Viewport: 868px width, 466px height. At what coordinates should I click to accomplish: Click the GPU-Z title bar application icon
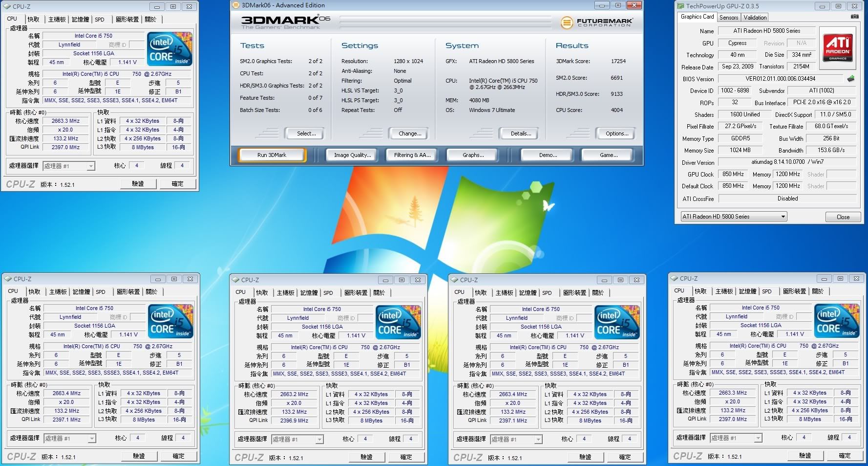[x=680, y=6]
